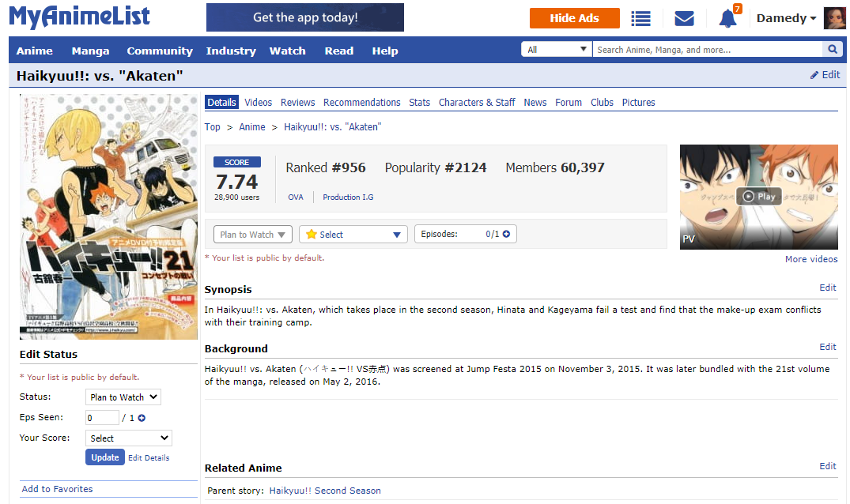Open the Community menu

160,51
